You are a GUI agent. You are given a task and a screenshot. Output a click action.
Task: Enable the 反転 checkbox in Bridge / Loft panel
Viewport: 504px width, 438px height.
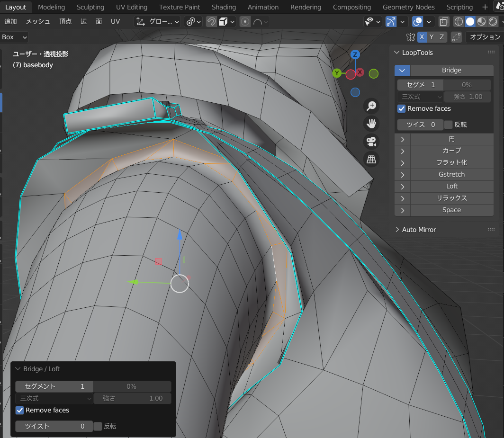98,427
